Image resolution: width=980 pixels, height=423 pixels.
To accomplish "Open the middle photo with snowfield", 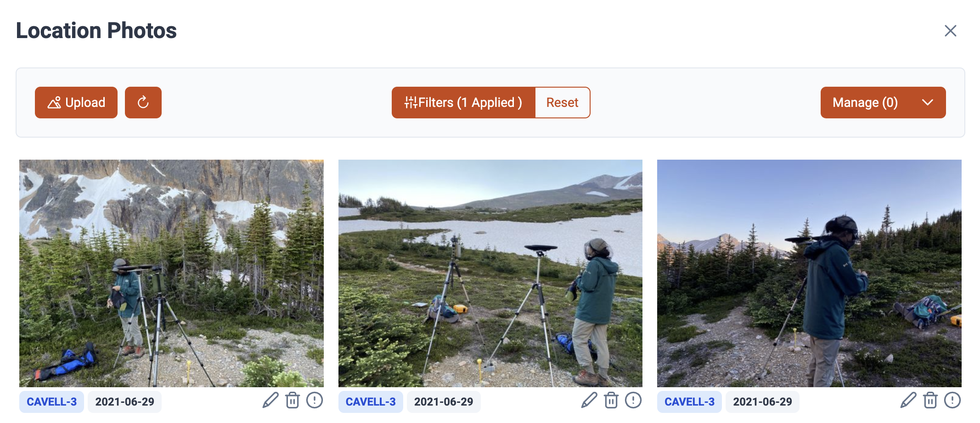I will [490, 273].
